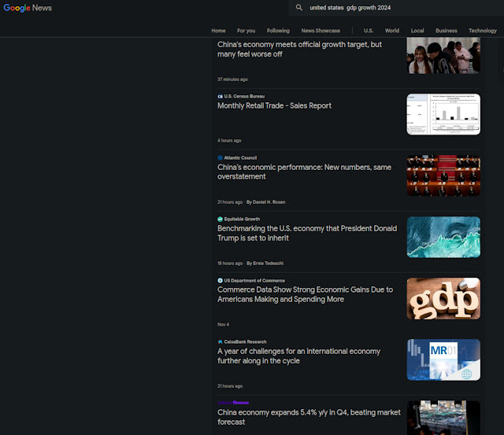Click the Google News logo
Viewport: 504px width, 435px height.
click(x=28, y=8)
